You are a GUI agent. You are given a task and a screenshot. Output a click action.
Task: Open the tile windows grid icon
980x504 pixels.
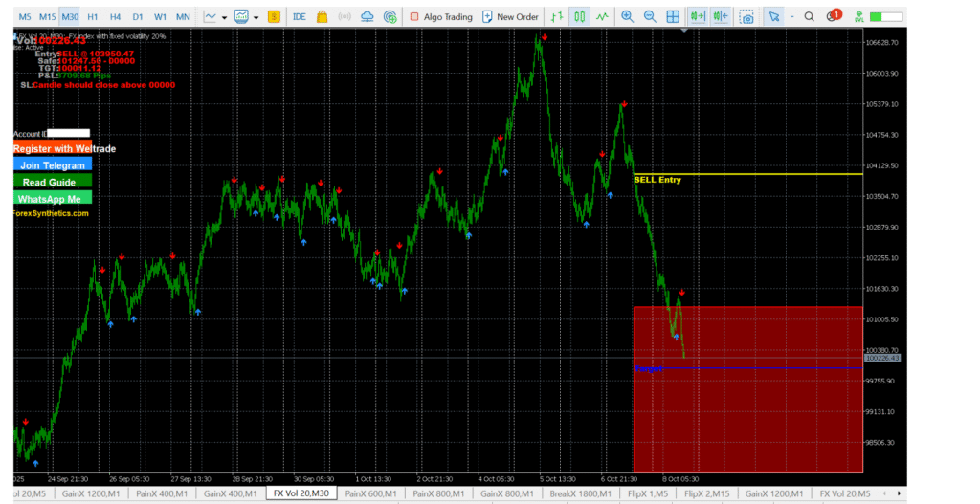tap(673, 16)
